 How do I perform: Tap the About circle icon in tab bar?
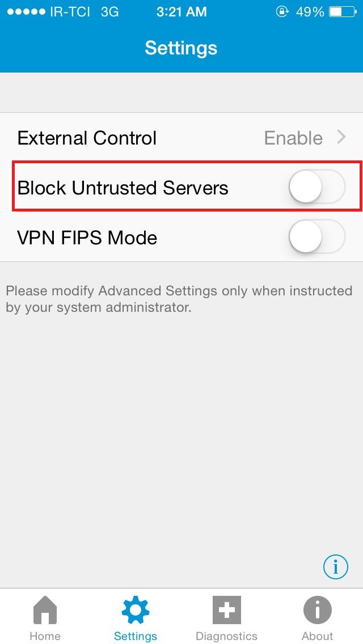(x=317, y=611)
